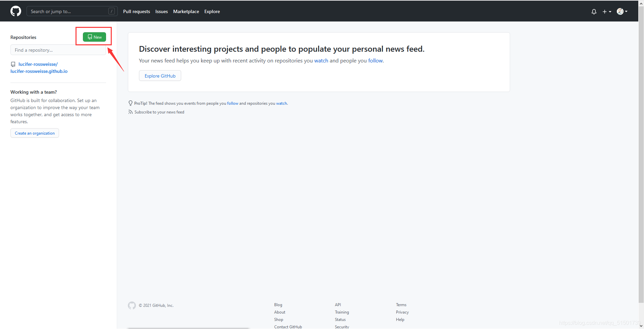Click the Explore GitHub button
This screenshot has height=329, width=644.
(160, 76)
